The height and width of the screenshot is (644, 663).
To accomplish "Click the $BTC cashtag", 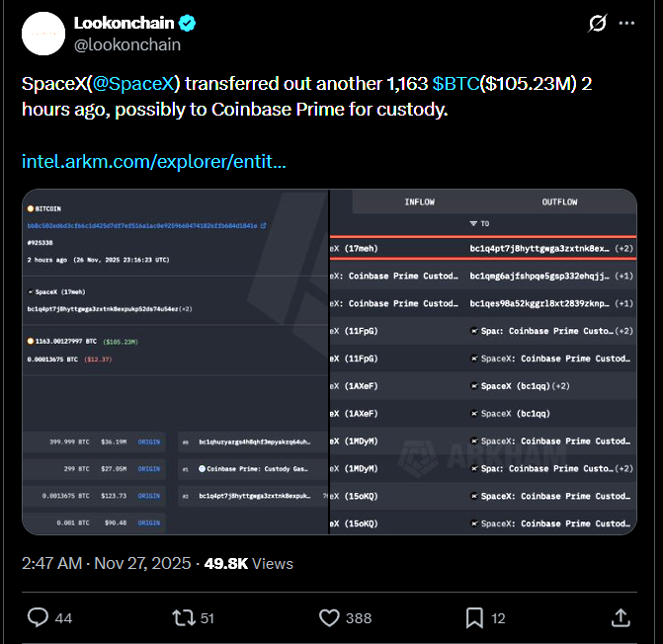I will 455,84.
